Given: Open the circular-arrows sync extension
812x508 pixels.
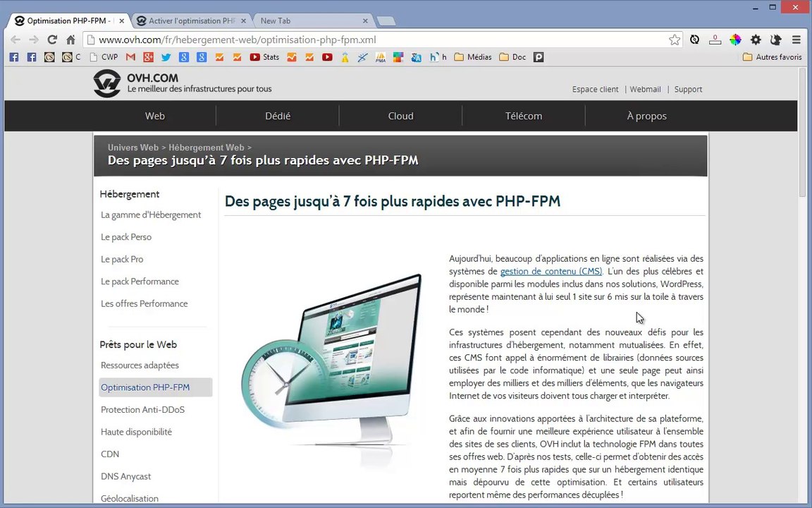Looking at the screenshot, I should 695,40.
